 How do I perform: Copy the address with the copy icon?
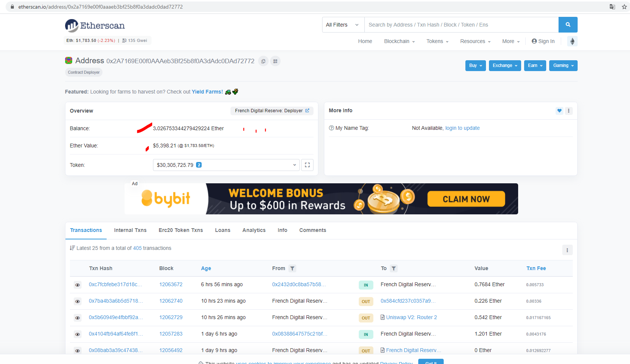(x=263, y=61)
